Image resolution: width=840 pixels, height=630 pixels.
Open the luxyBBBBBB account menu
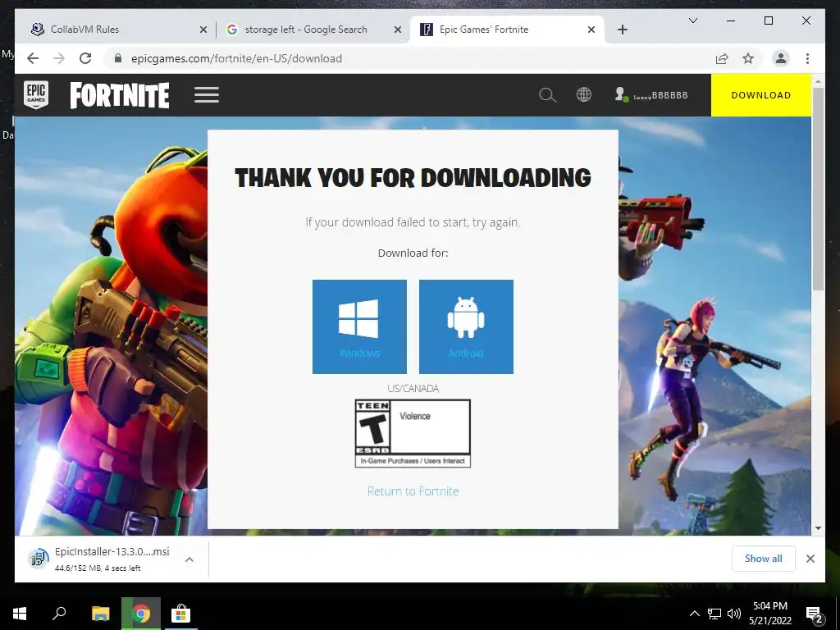(651, 95)
